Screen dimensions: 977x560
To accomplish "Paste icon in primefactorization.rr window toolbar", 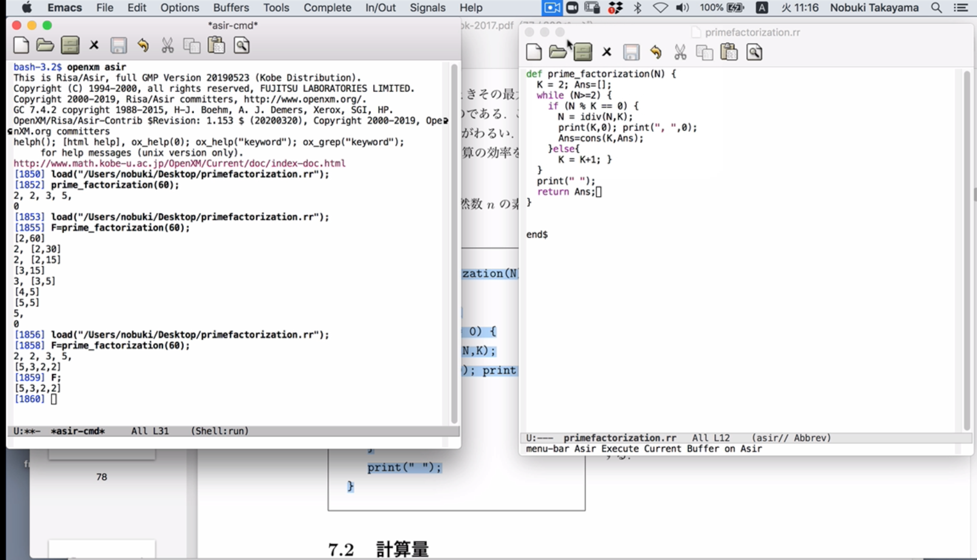I will 729,52.
